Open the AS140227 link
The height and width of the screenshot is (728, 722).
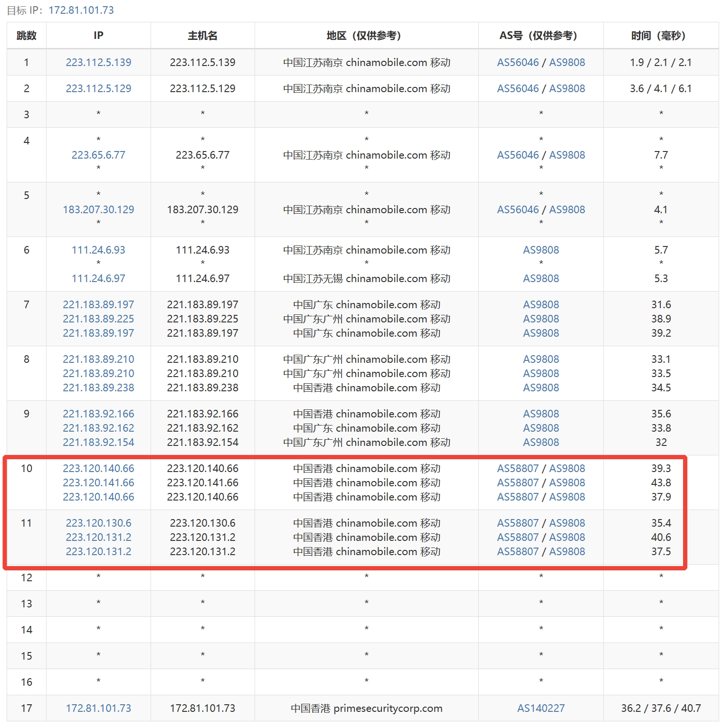[x=541, y=708]
